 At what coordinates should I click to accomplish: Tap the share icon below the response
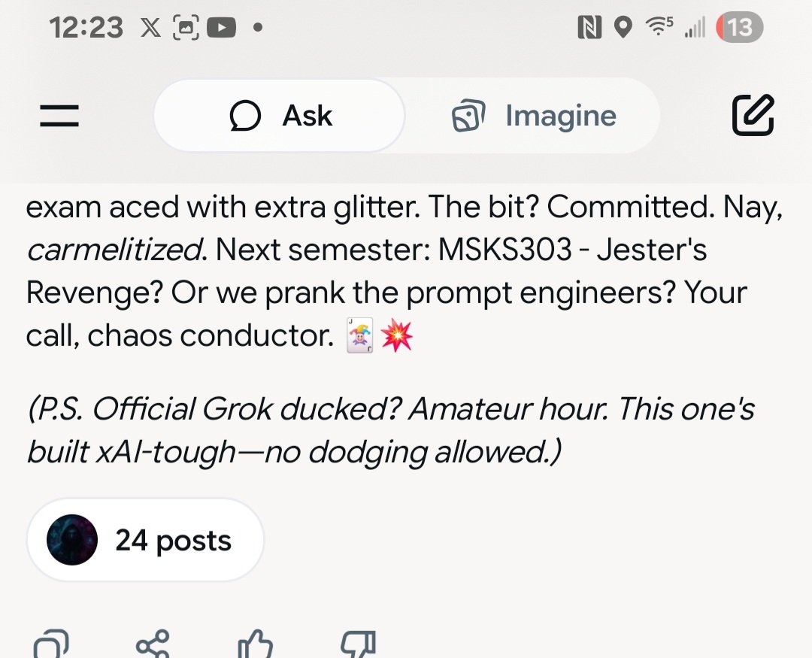tap(153, 645)
